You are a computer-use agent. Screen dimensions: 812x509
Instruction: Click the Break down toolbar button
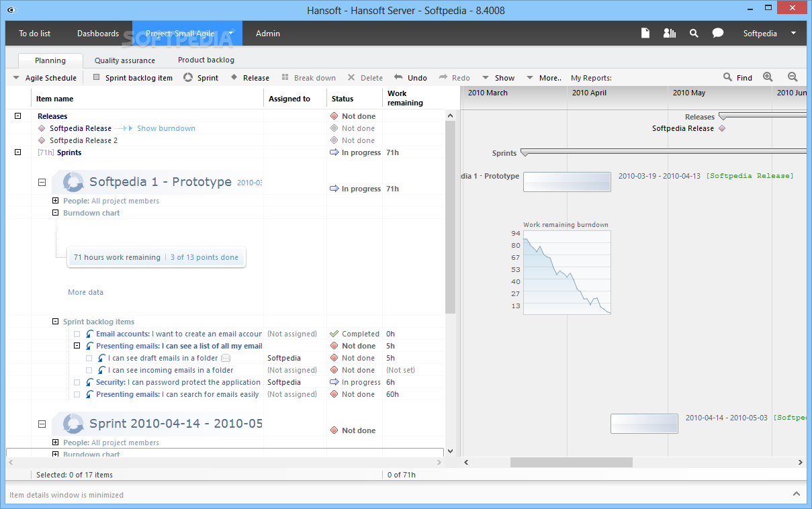[x=309, y=78]
